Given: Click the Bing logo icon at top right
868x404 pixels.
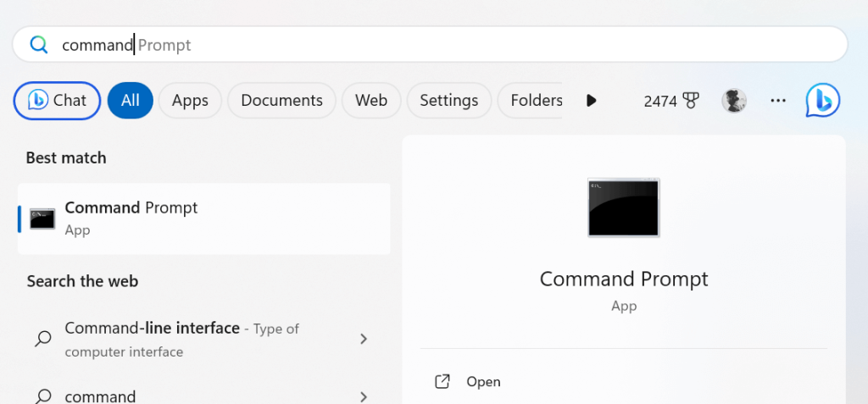Looking at the screenshot, I should coord(822,101).
